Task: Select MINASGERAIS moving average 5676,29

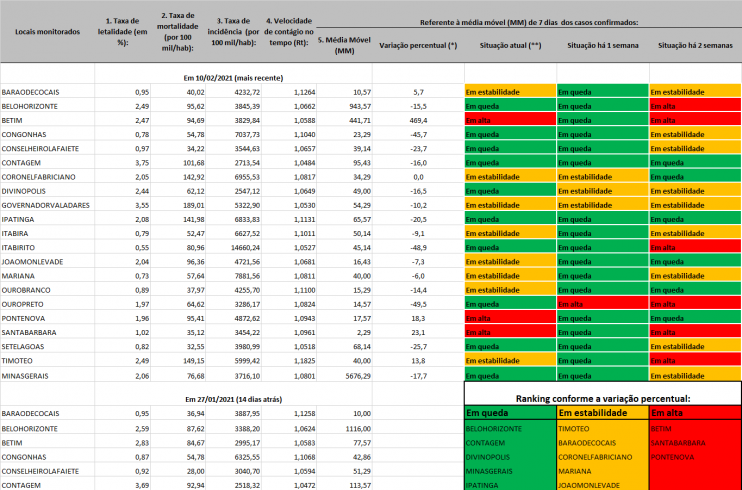Action: [359, 376]
